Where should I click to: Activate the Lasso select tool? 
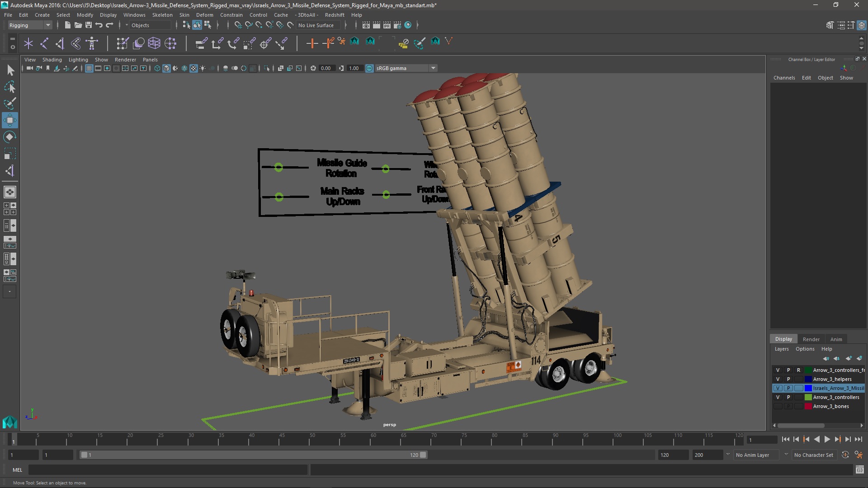point(10,87)
